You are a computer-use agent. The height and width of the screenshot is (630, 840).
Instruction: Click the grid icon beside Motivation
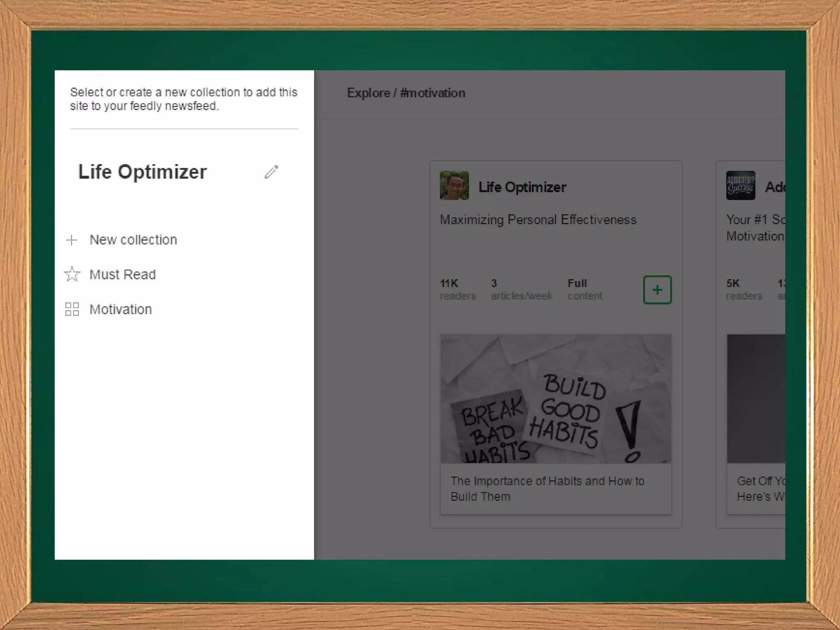(72, 309)
